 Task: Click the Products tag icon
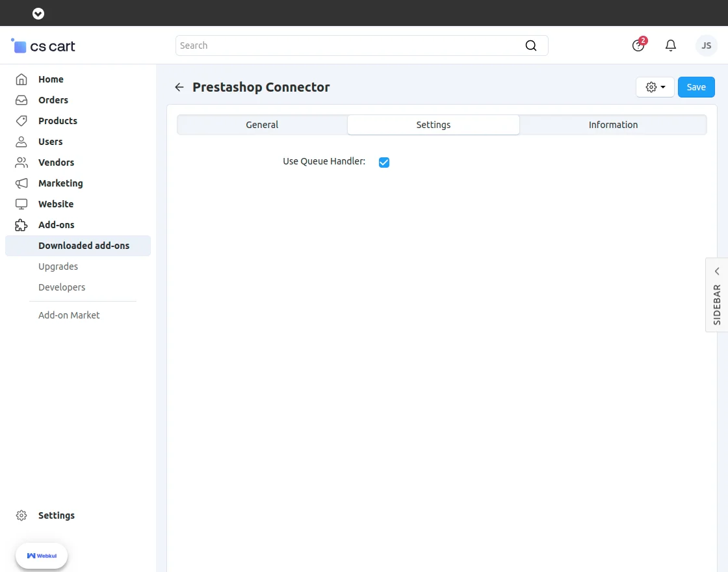coord(21,120)
